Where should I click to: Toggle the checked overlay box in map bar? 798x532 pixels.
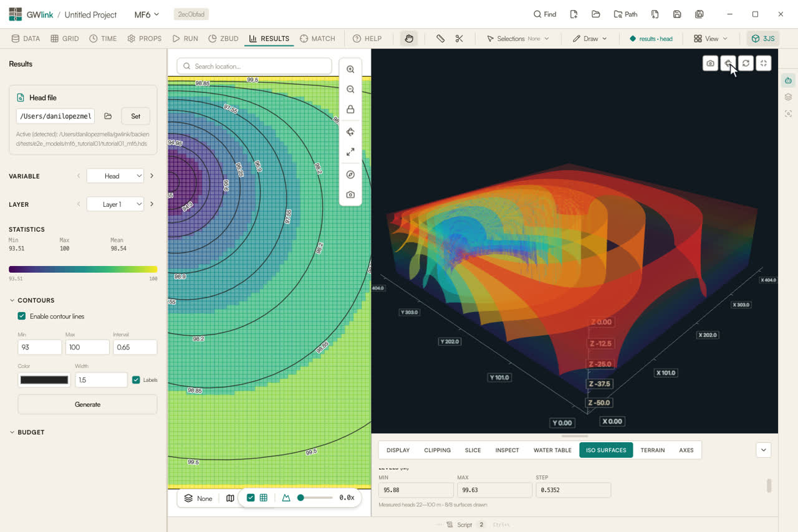point(251,498)
